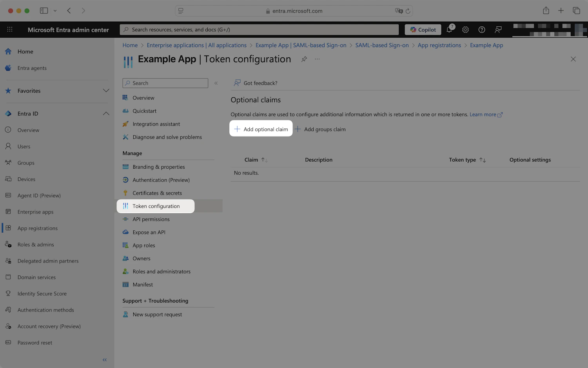Click Add optional claim button
This screenshot has width=588, height=368.
point(261,129)
